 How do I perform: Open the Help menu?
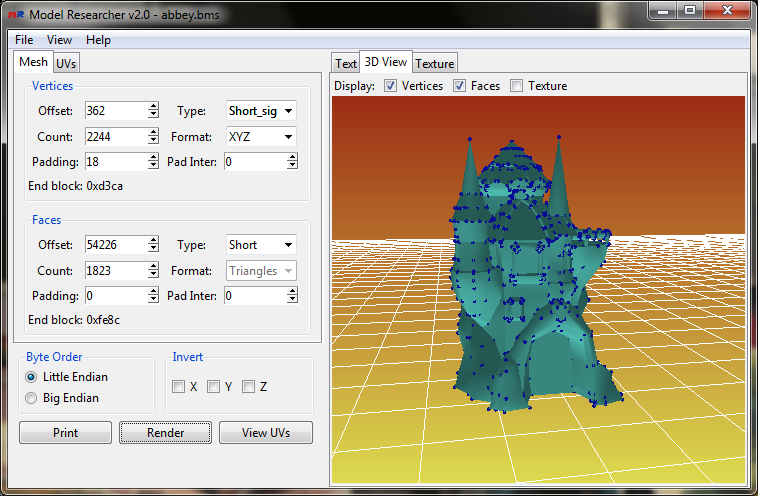98,40
